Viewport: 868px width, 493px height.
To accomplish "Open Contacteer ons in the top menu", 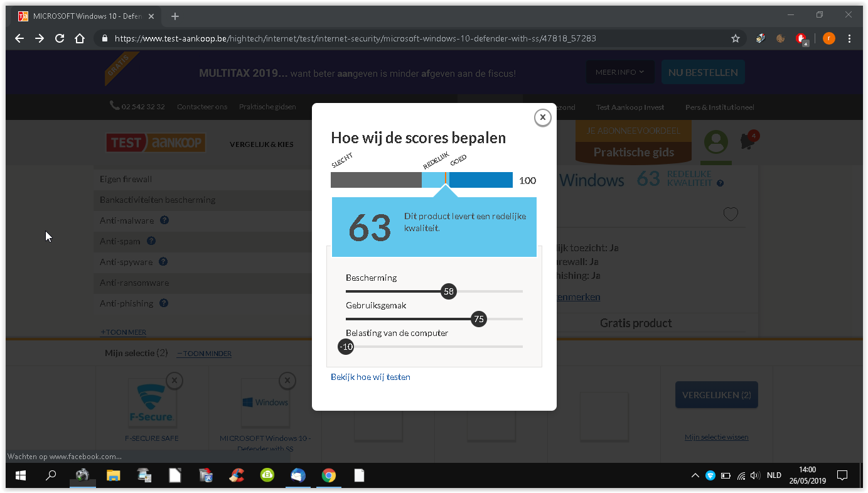I will (202, 107).
